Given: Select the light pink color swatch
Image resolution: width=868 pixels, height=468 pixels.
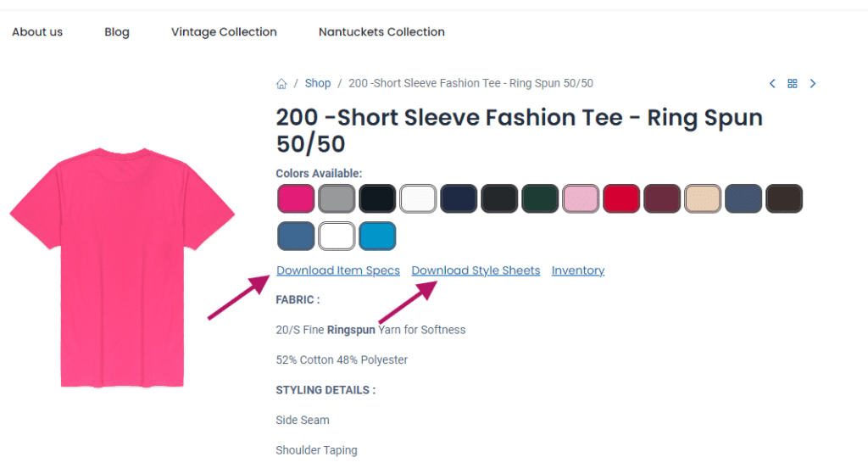Looking at the screenshot, I should pyautogui.click(x=581, y=198).
